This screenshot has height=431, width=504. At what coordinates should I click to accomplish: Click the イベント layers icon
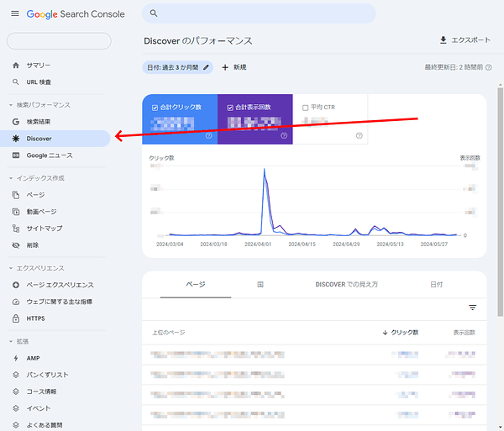[16, 408]
